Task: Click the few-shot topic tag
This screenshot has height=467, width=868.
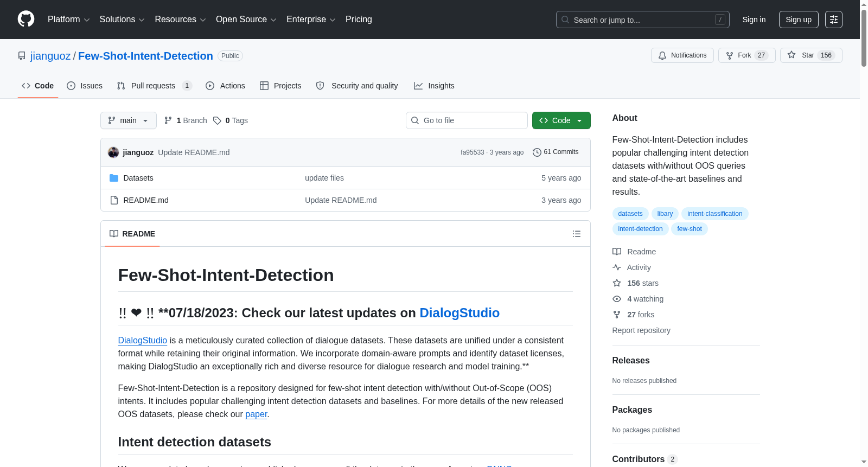Action: (x=690, y=229)
